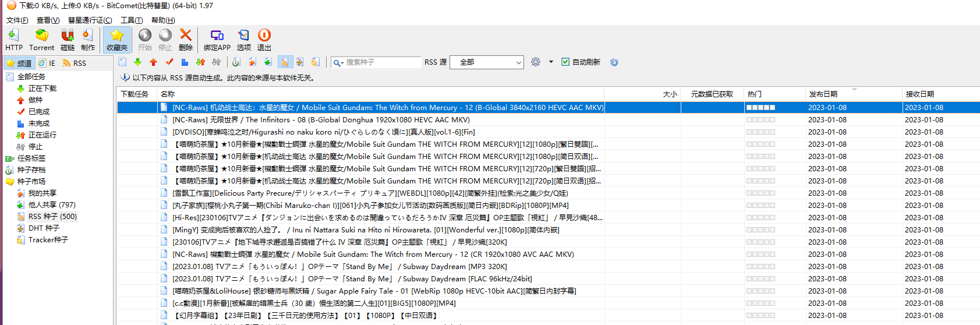This screenshot has width=980, height=325.
Task: Click the blue unfinished filter icon
Action: point(185,62)
